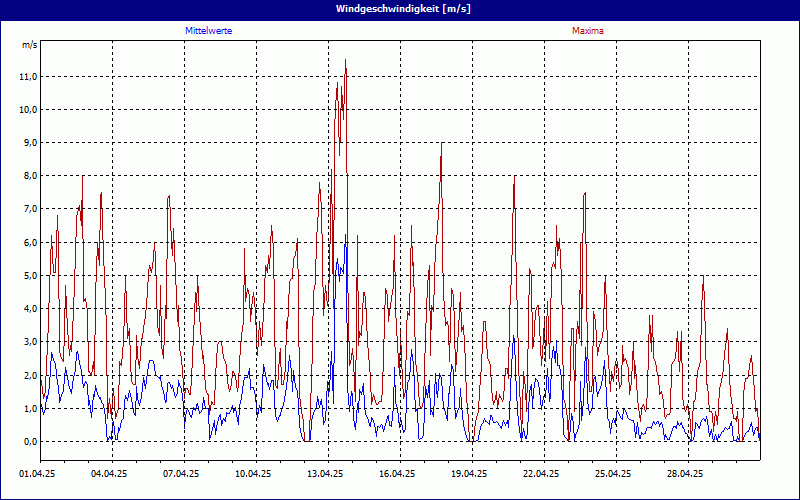Image resolution: width=800 pixels, height=500 pixels.
Task: Choose the 07.04.25 date label
Action: click(181, 474)
